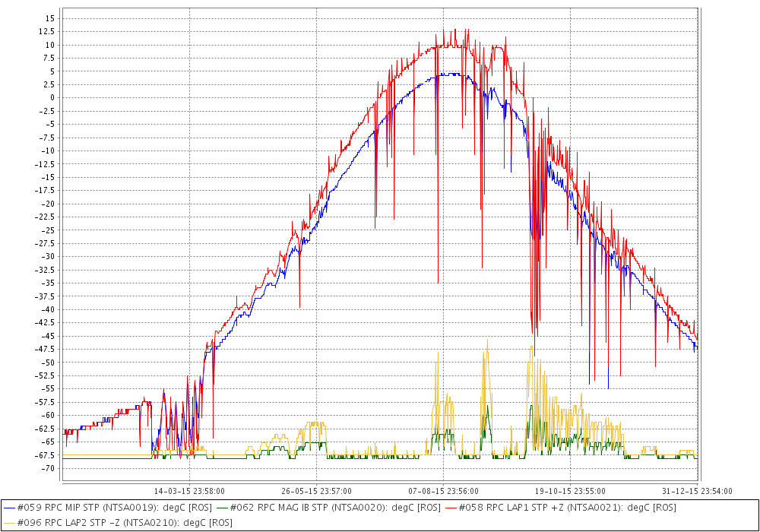Click legend entry #096 RPC LAP2 STP -Z

(x=125, y=523)
